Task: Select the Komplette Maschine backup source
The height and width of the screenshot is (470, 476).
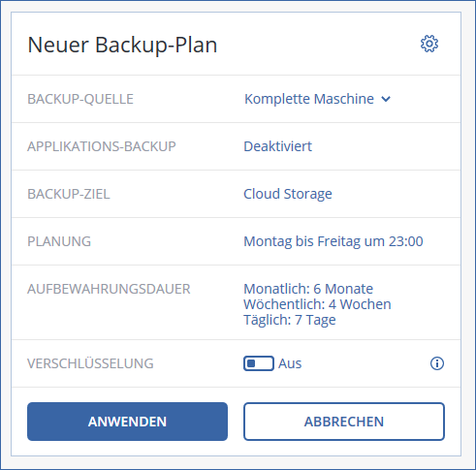Action: 309,99
